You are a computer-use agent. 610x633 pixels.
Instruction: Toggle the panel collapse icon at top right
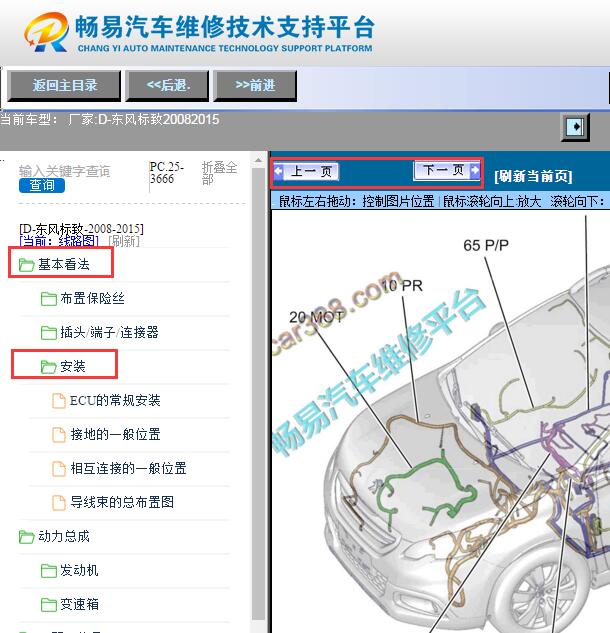coord(575,127)
